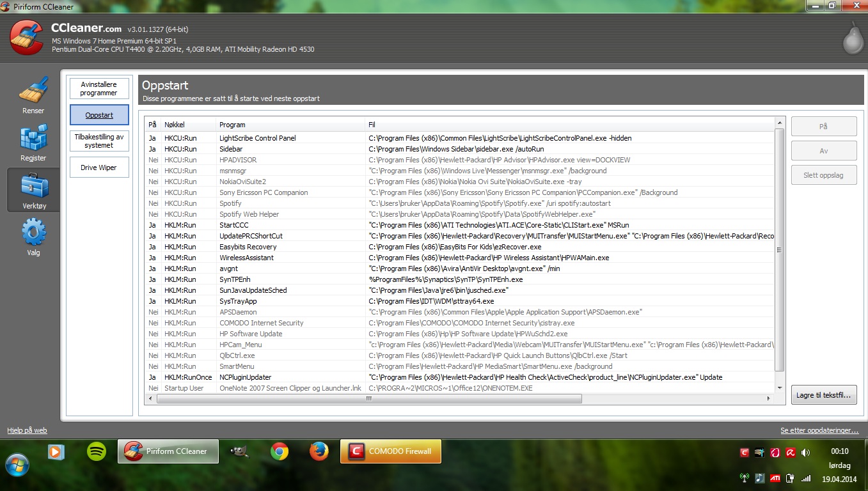Select the SynTPEnh startup entry
The image size is (868, 491).
point(460,279)
